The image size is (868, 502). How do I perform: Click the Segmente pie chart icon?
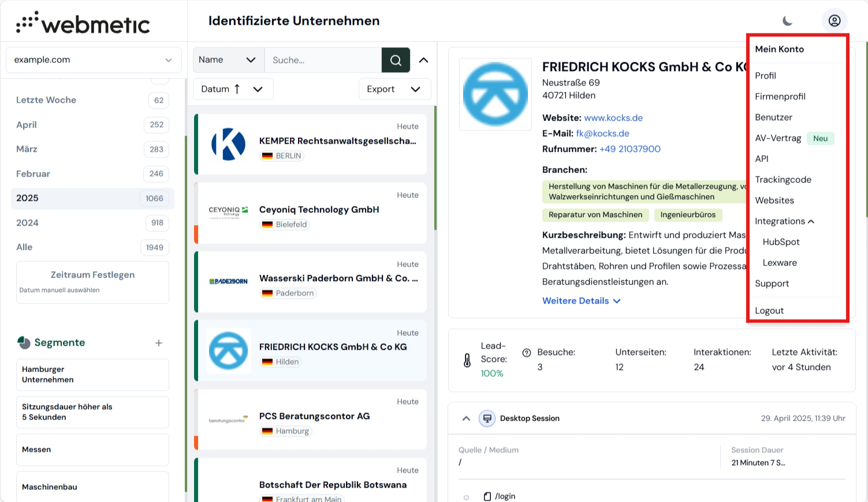point(24,343)
